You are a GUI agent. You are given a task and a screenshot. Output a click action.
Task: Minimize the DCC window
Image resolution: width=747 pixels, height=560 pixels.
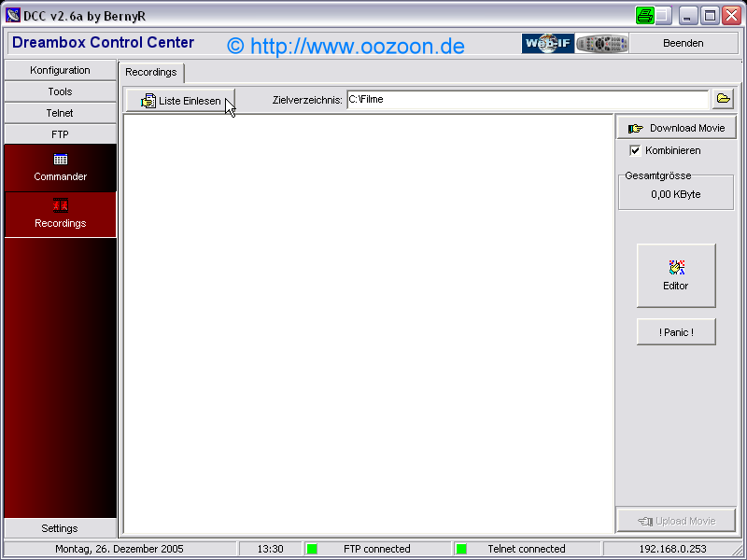click(687, 16)
